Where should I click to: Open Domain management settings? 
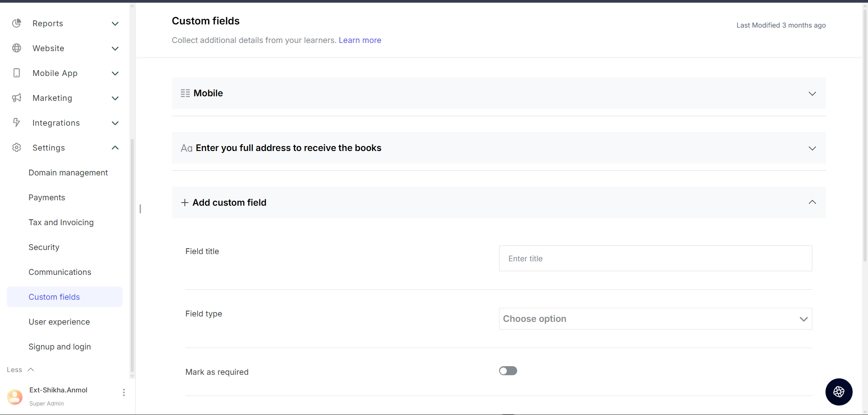68,173
